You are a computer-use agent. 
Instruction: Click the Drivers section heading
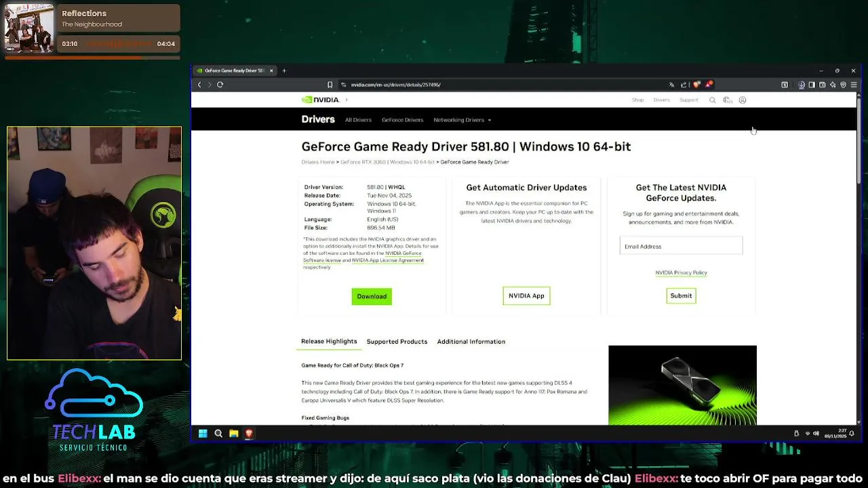pyautogui.click(x=318, y=119)
